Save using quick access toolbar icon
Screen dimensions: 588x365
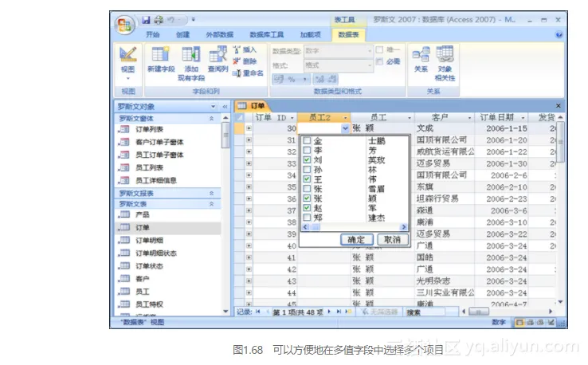point(146,19)
